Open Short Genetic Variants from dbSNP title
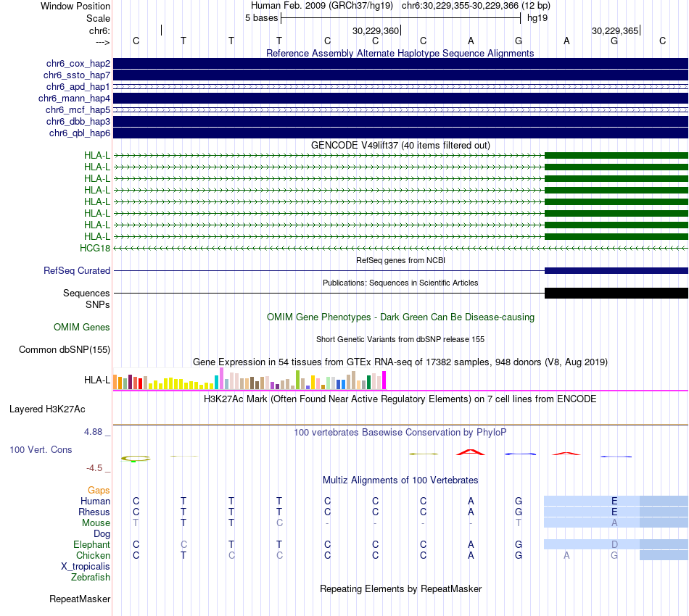689x616 pixels. [x=400, y=339]
